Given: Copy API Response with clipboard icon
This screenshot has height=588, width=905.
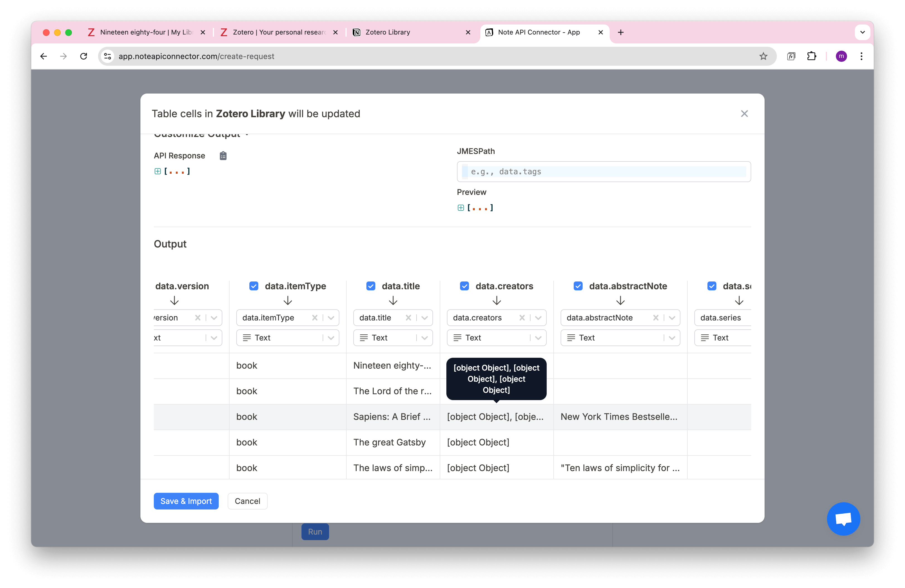Looking at the screenshot, I should (x=223, y=156).
